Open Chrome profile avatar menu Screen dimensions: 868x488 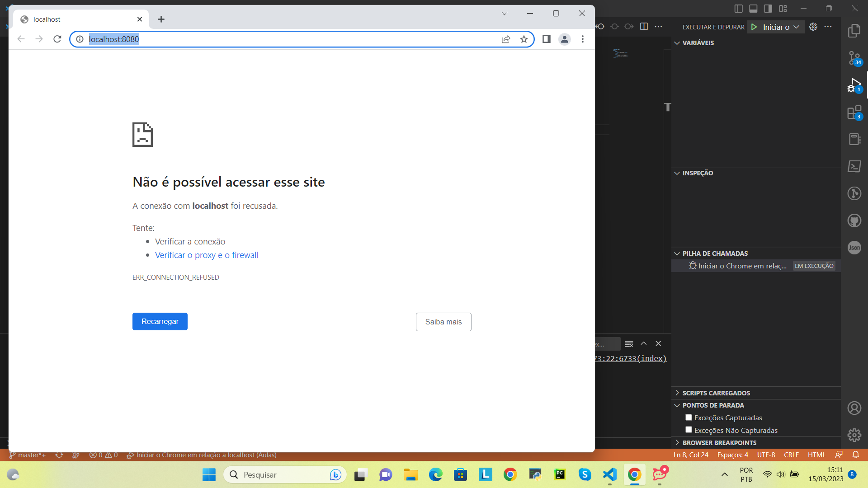coord(565,39)
